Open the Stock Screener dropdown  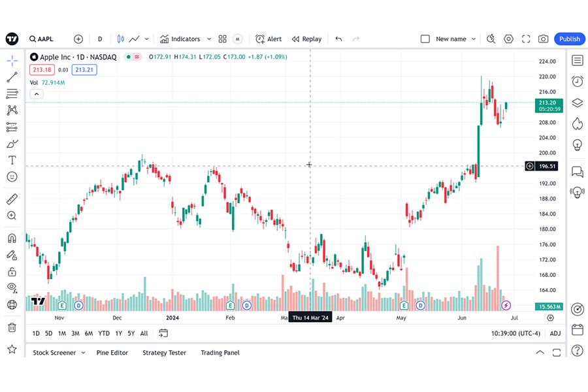59,353
